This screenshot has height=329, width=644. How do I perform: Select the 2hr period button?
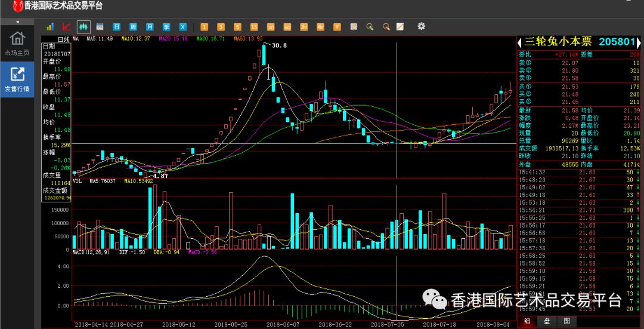(x=304, y=27)
